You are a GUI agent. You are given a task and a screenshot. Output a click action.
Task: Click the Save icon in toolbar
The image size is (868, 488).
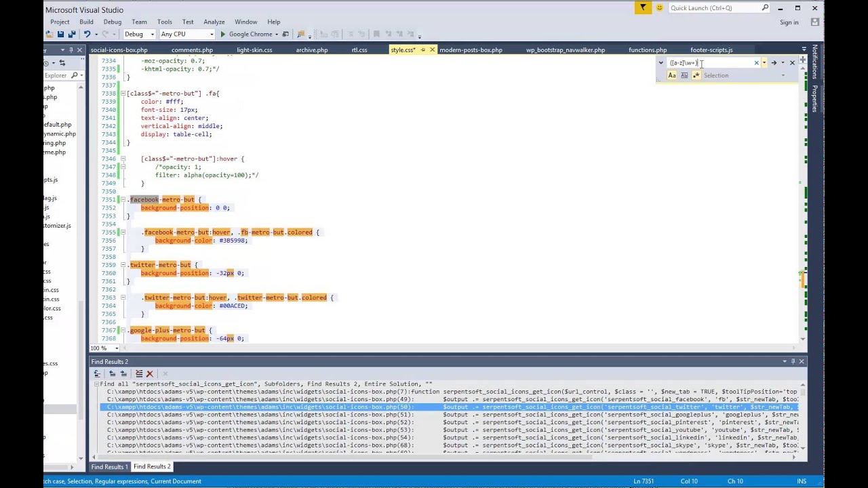(x=60, y=34)
